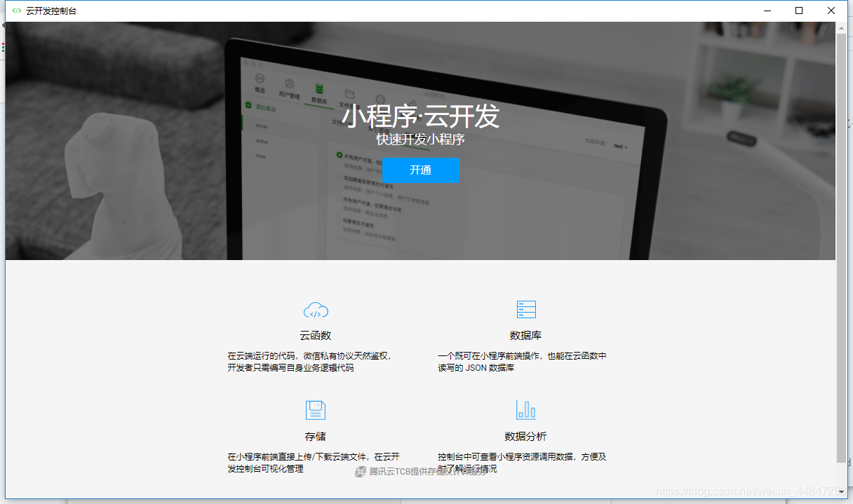Select the 云函数 heading text
The width and height of the screenshot is (853, 504).
[x=316, y=336]
